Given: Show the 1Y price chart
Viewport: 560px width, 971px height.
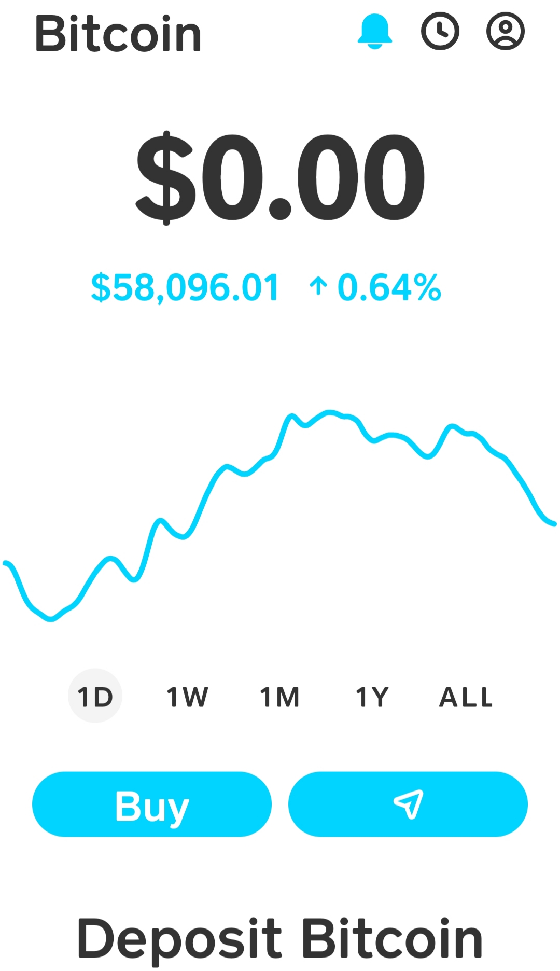Looking at the screenshot, I should 372,697.
